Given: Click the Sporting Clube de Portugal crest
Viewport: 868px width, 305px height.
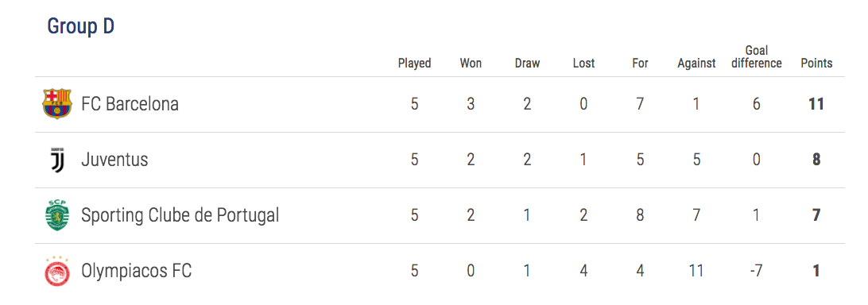Looking at the screenshot, I should point(57,215).
